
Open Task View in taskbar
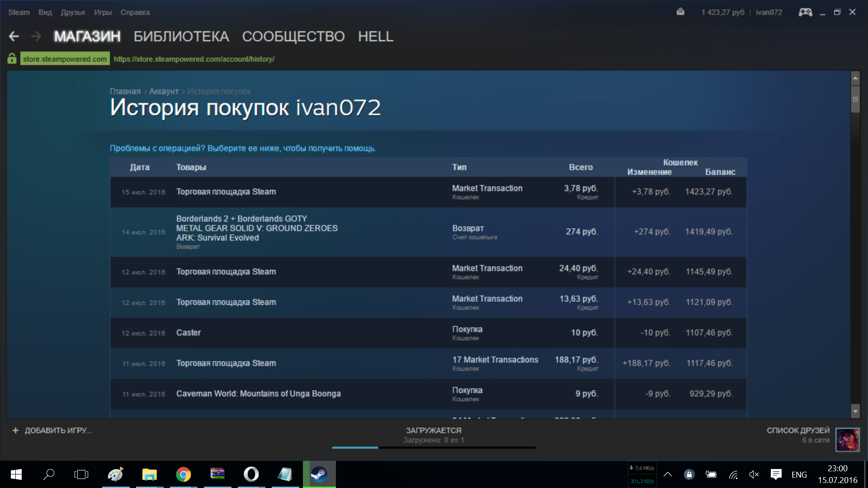(x=81, y=474)
